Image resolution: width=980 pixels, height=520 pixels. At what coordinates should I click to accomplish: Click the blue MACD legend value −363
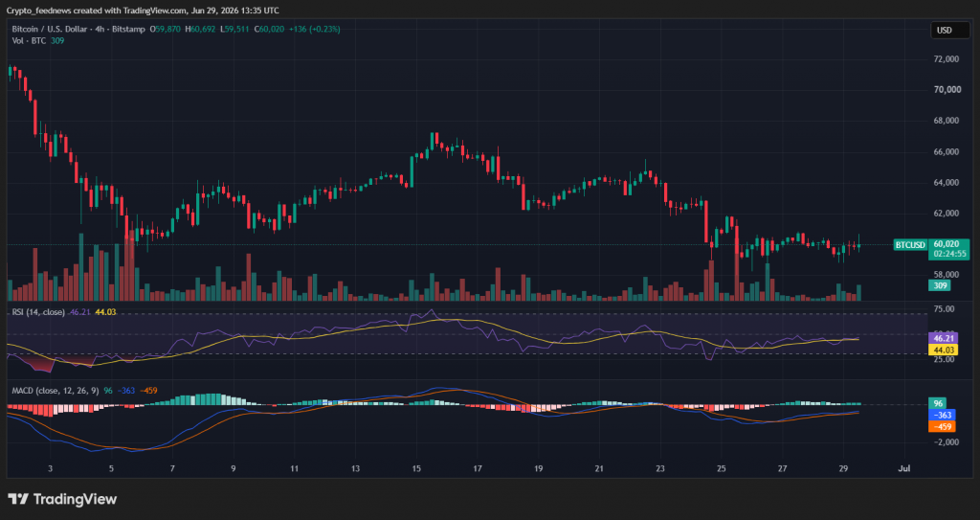pos(128,391)
